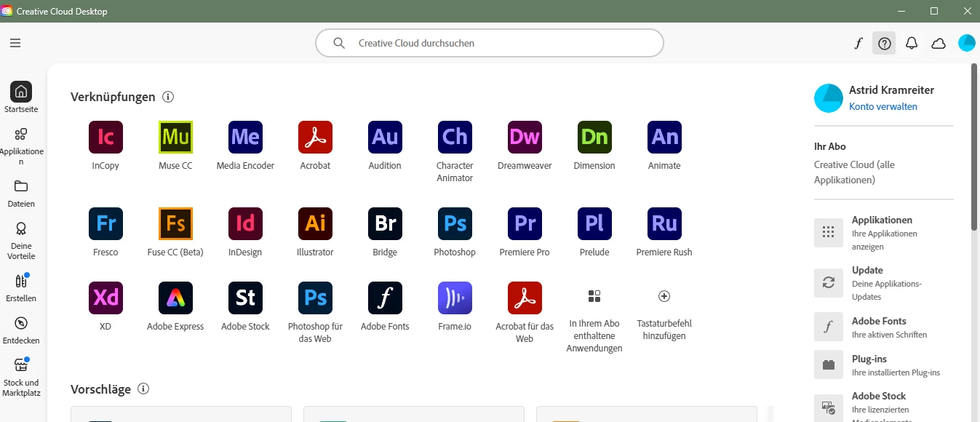Viewport: 980px width, 422px height.
Task: Open account avatar in top bar
Action: click(967, 43)
